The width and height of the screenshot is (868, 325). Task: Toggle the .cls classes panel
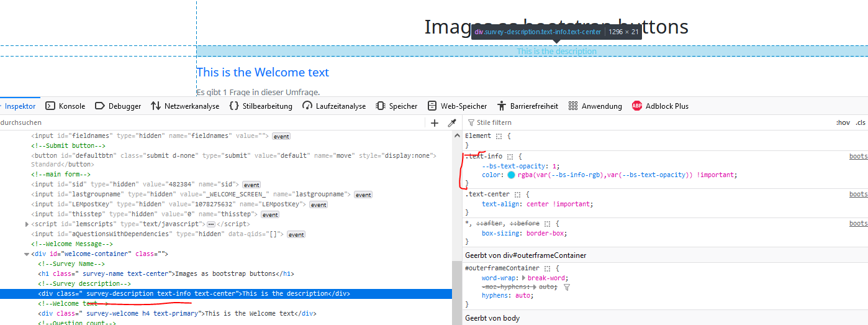pyautogui.click(x=860, y=123)
